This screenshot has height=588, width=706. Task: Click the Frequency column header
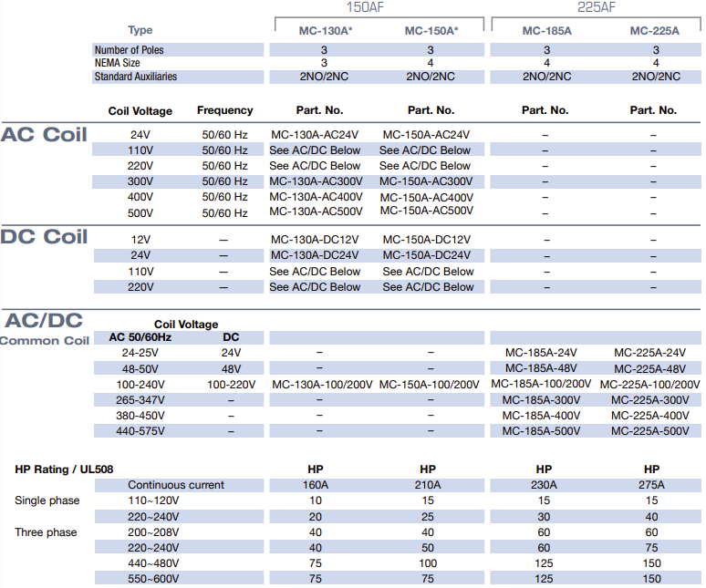[224, 110]
